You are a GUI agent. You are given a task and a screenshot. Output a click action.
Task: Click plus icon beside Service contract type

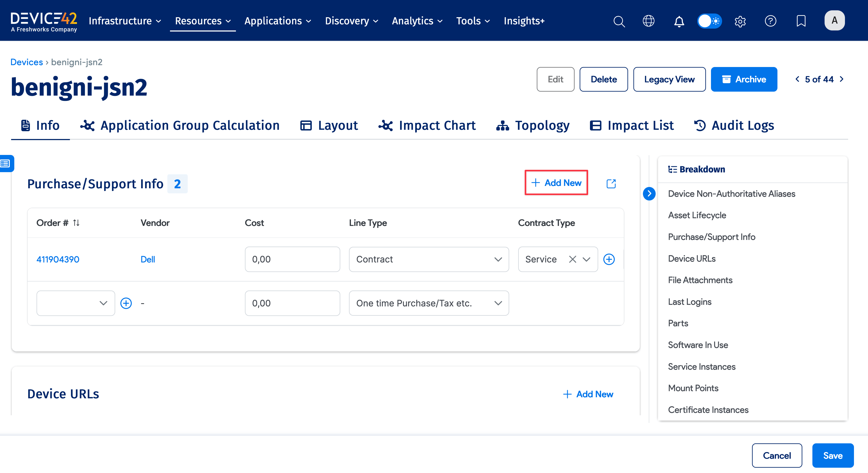click(609, 259)
